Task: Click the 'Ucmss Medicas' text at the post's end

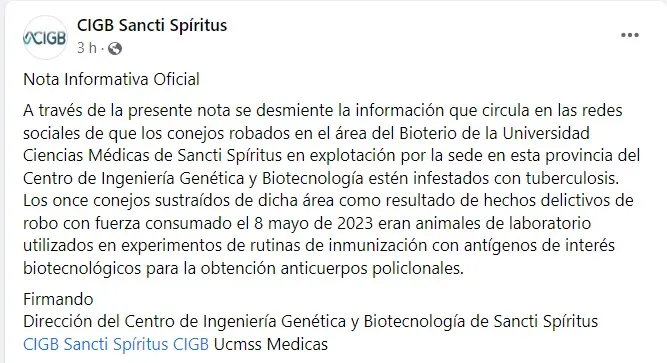Action: point(271,344)
